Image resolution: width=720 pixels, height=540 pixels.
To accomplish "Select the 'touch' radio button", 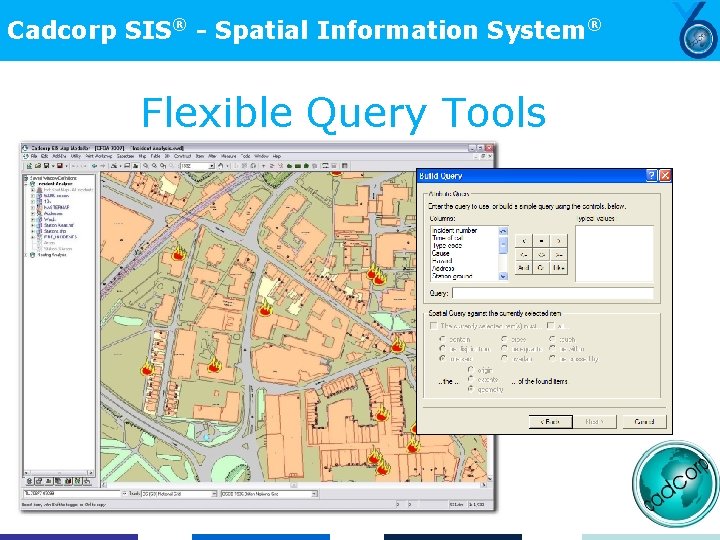I will click(x=553, y=339).
